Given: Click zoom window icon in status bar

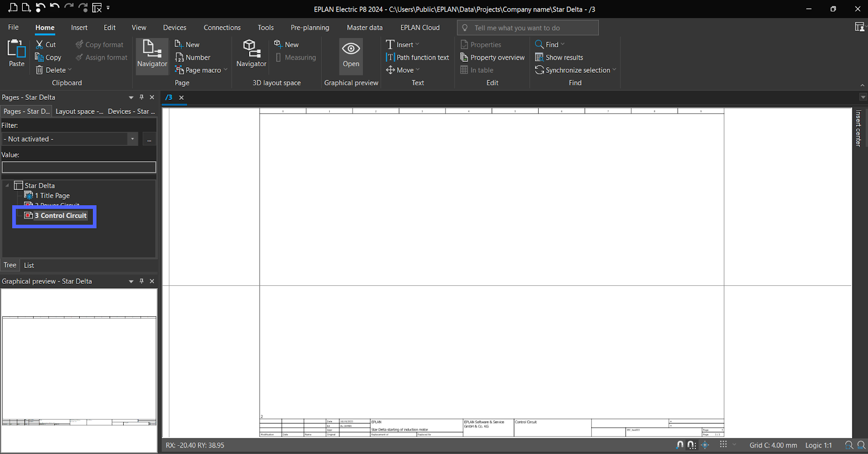Looking at the screenshot, I should (x=849, y=445).
